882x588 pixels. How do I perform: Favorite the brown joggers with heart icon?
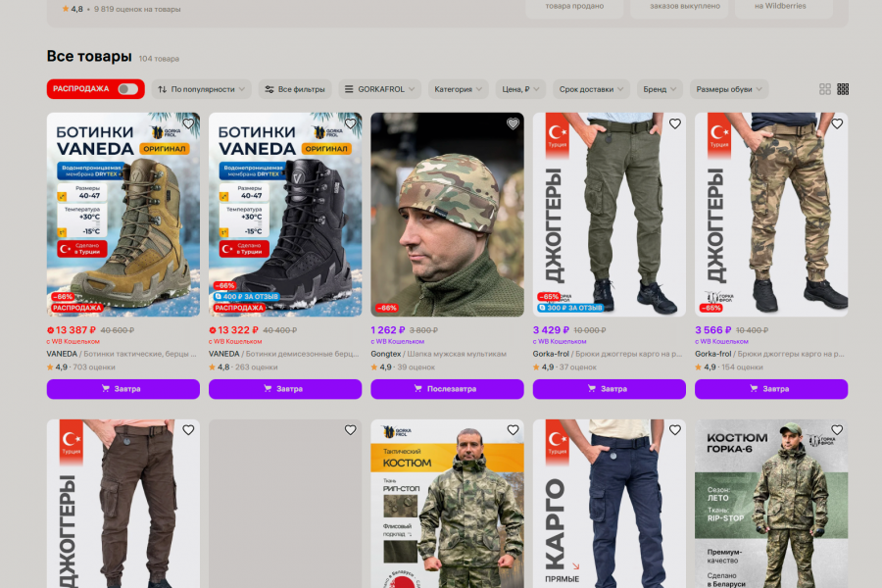click(188, 430)
